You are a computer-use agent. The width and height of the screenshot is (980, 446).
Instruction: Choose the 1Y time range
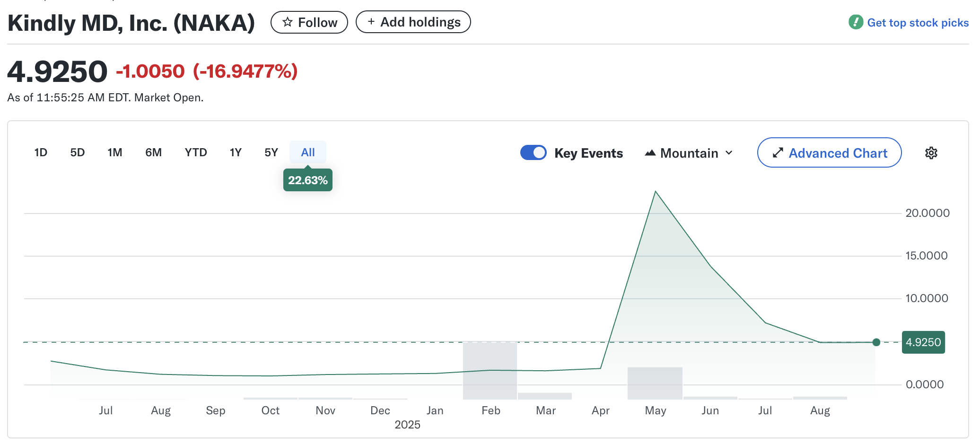point(236,152)
